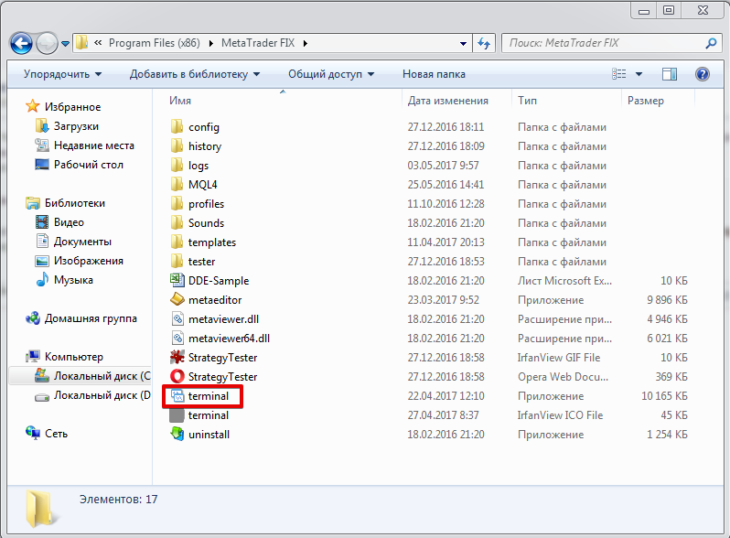Select the StrategyTester Opera document icon
The image size is (730, 538).
point(177,376)
